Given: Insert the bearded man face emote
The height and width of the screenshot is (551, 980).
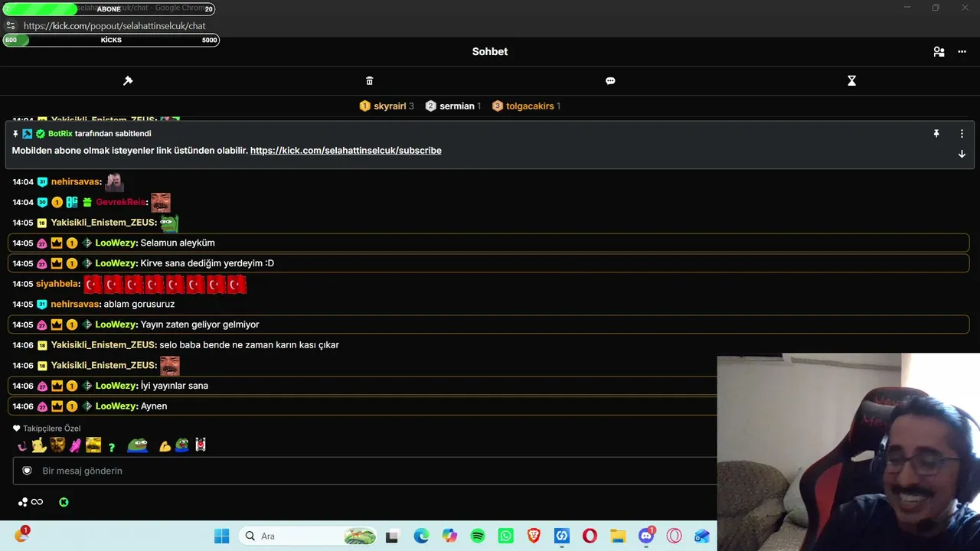Looking at the screenshot, I should coord(57,445).
